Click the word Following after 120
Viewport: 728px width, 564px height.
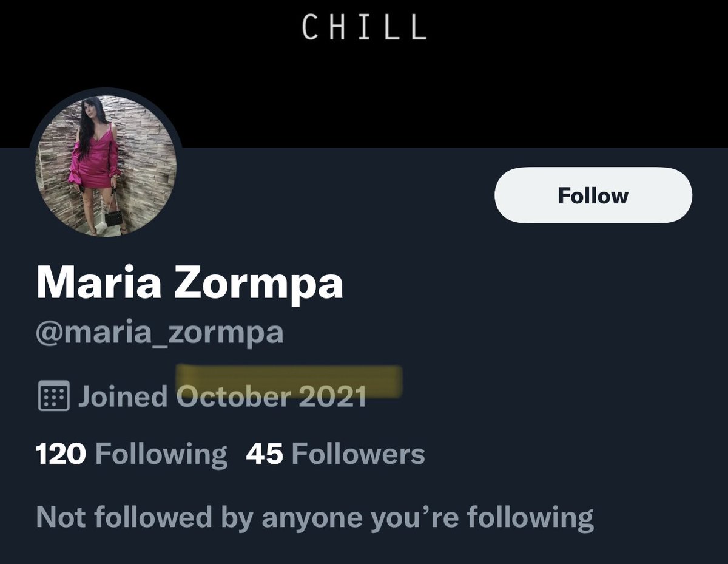click(161, 455)
